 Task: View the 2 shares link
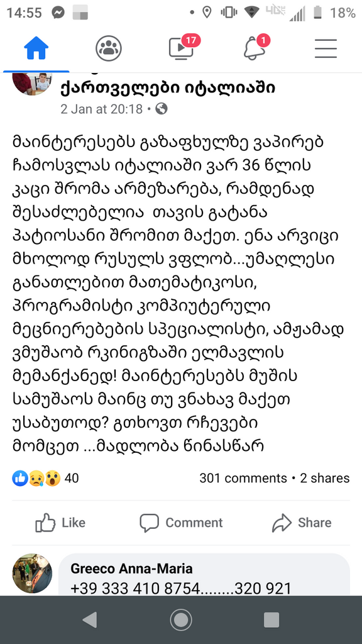[x=325, y=478]
